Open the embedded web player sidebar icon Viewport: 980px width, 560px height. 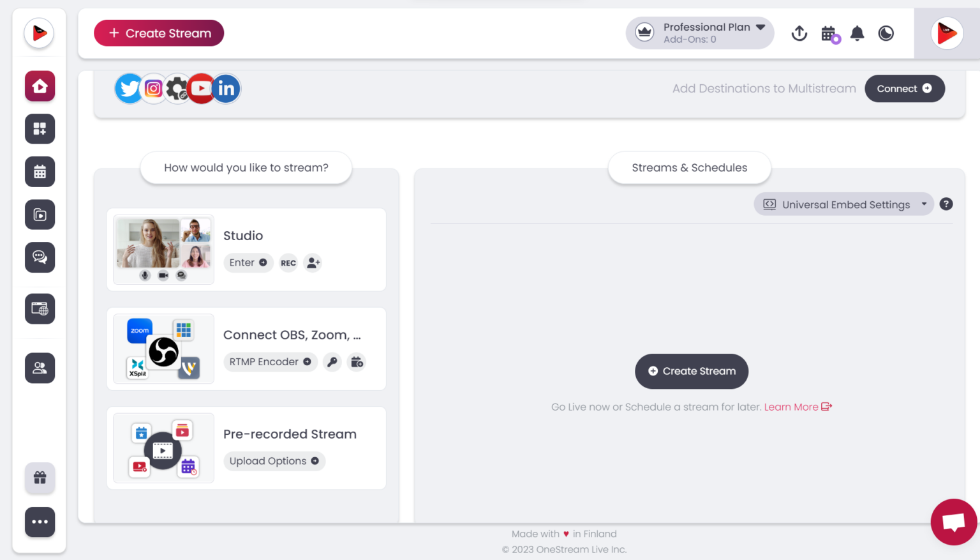point(40,308)
